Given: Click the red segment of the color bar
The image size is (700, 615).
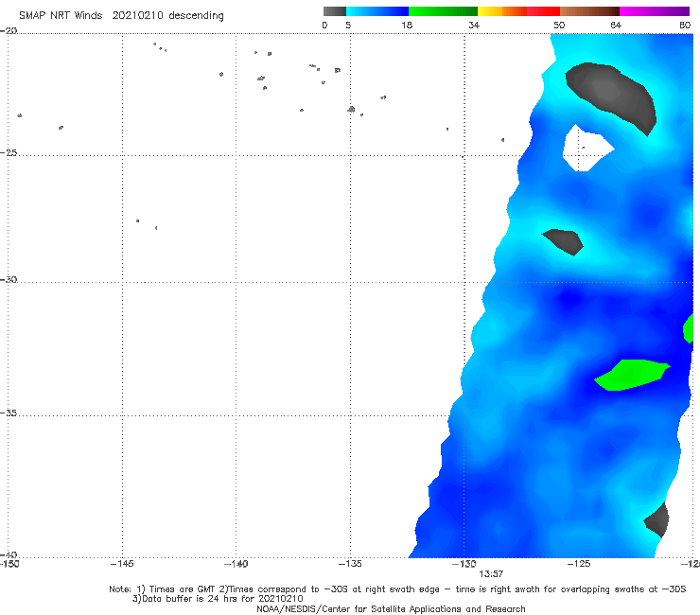Looking at the screenshot, I should pyautogui.click(x=543, y=11).
